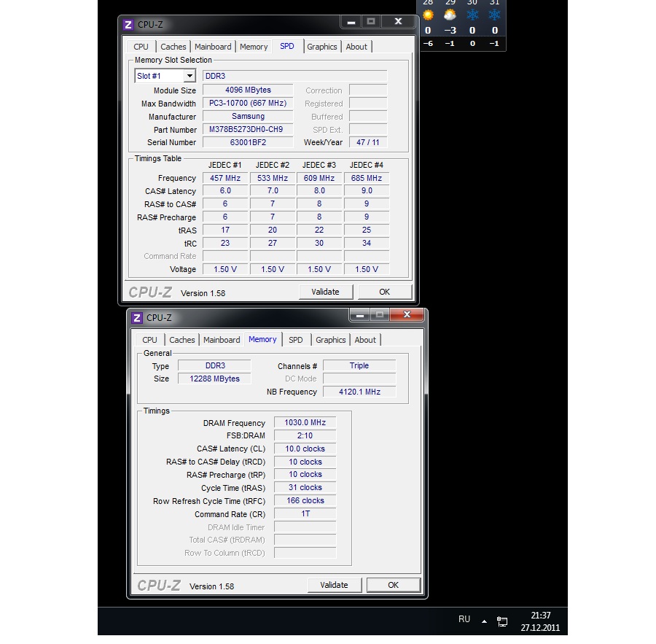The height and width of the screenshot is (644, 656).
Task: Open About tab in the upper CPU-Z window
Action: pyautogui.click(x=356, y=47)
